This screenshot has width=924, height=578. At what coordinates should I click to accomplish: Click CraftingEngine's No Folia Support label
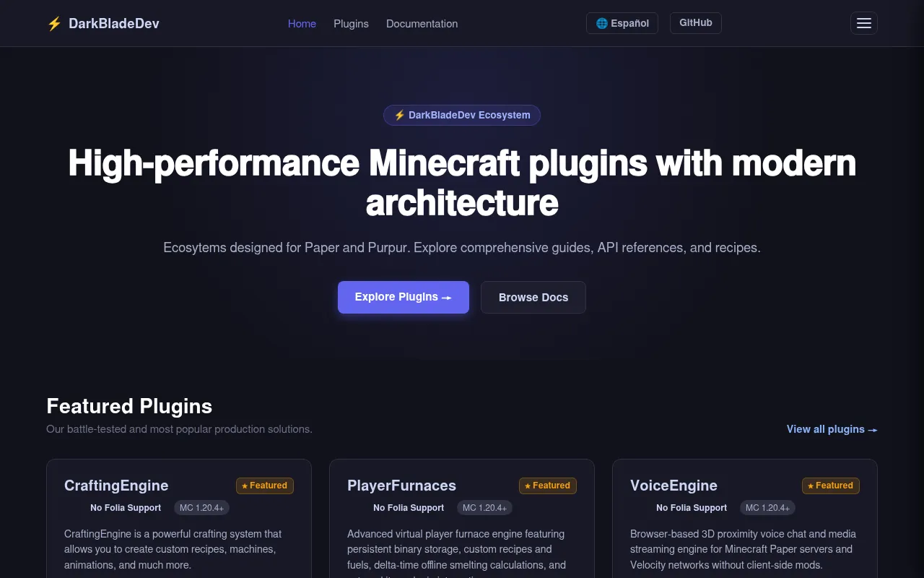click(x=126, y=508)
